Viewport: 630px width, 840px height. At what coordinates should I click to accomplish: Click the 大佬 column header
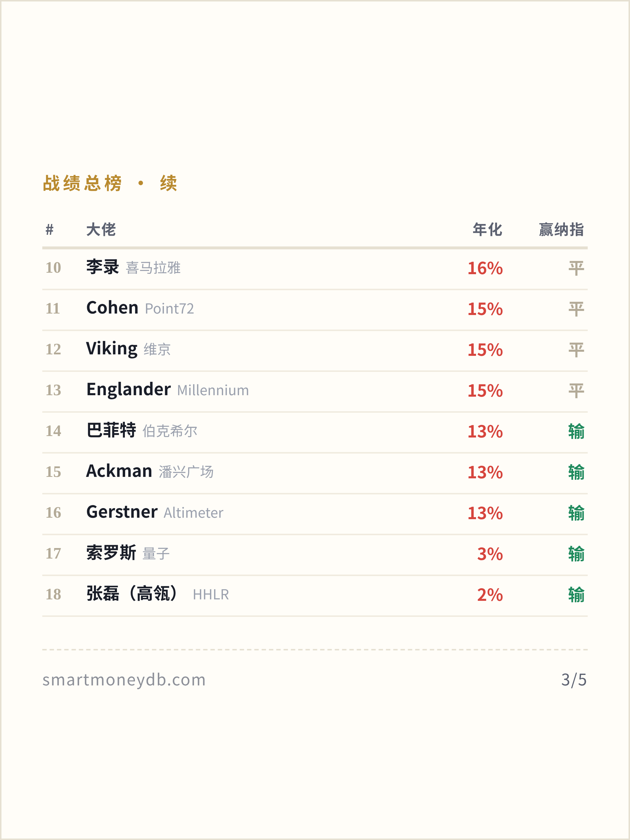(101, 229)
